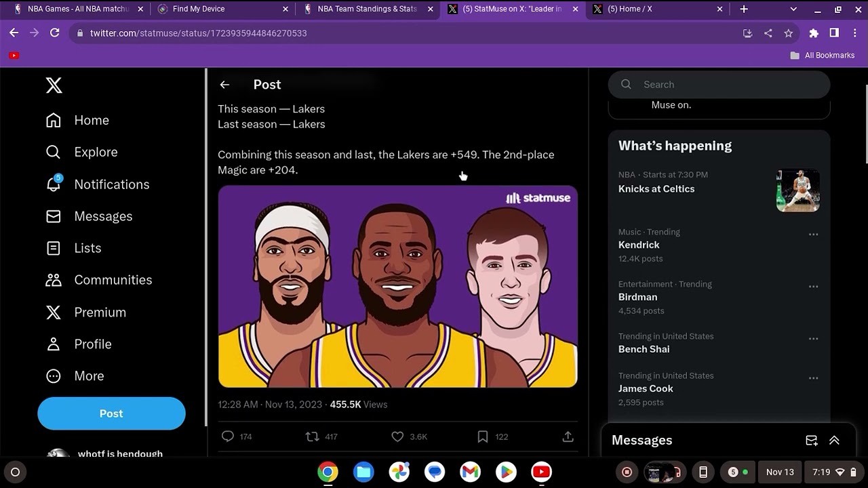
Task: Click the new message icon in Messages drawer
Action: [x=811, y=441]
